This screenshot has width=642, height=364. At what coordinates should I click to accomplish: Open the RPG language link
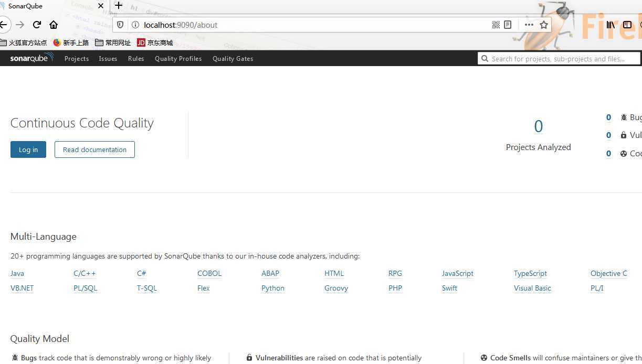395,273
